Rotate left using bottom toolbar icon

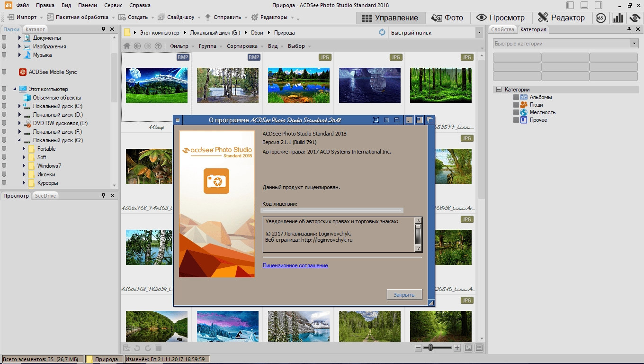click(137, 348)
